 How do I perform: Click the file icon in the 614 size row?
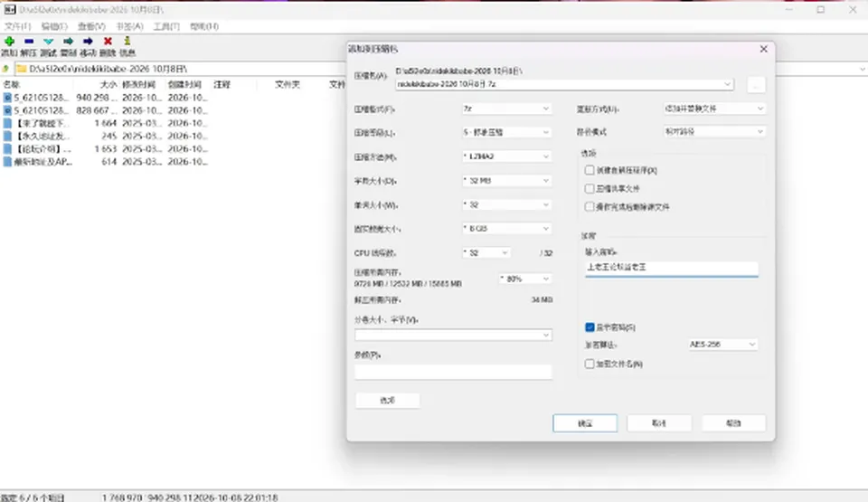8,162
